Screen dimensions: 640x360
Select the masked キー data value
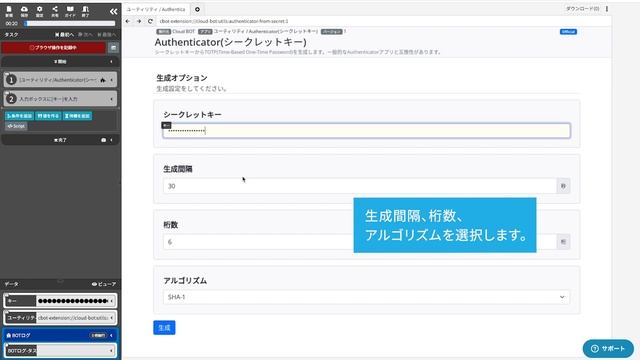coord(73,301)
